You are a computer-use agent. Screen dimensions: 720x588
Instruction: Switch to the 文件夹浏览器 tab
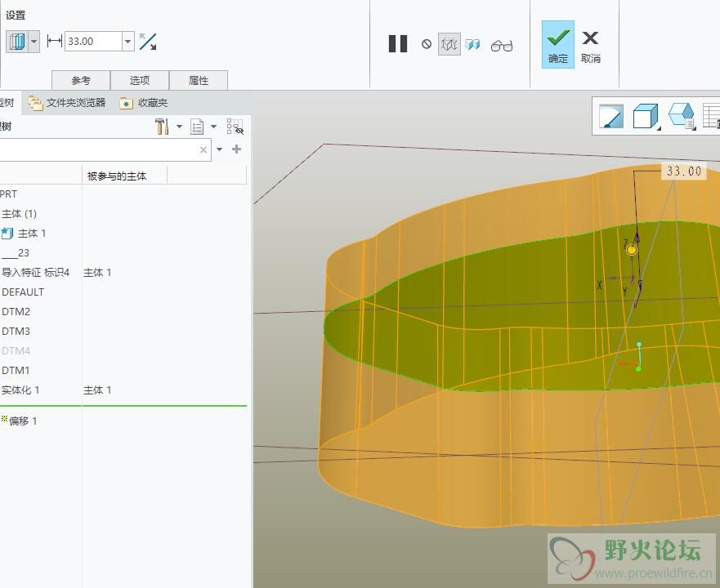pos(67,103)
